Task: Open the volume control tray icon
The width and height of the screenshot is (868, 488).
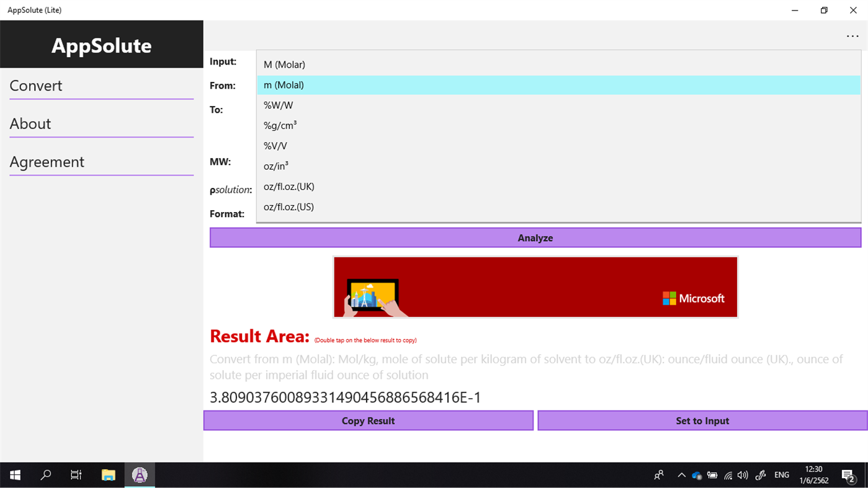Action: [743, 474]
